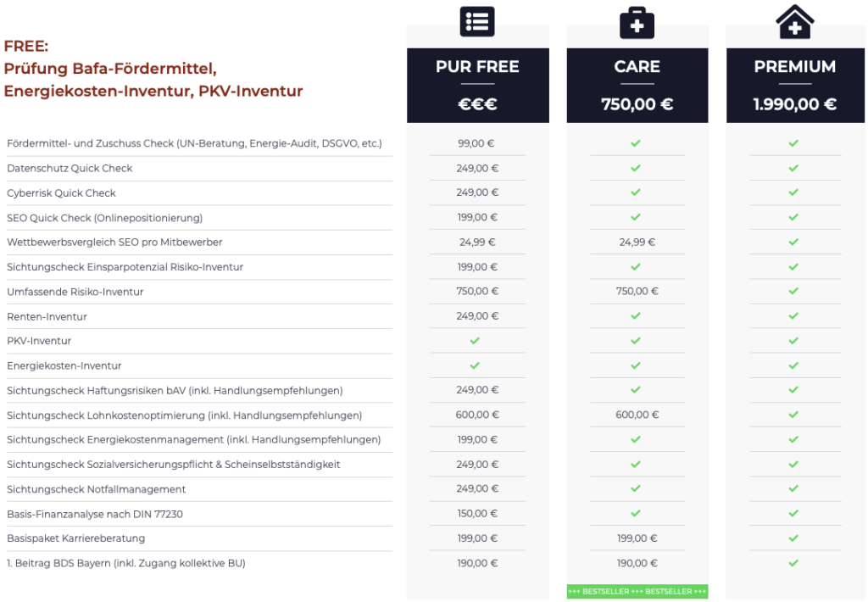Click Umfassende Risiko-Inventur feature label
The width and height of the screenshot is (868, 602).
click(x=75, y=292)
